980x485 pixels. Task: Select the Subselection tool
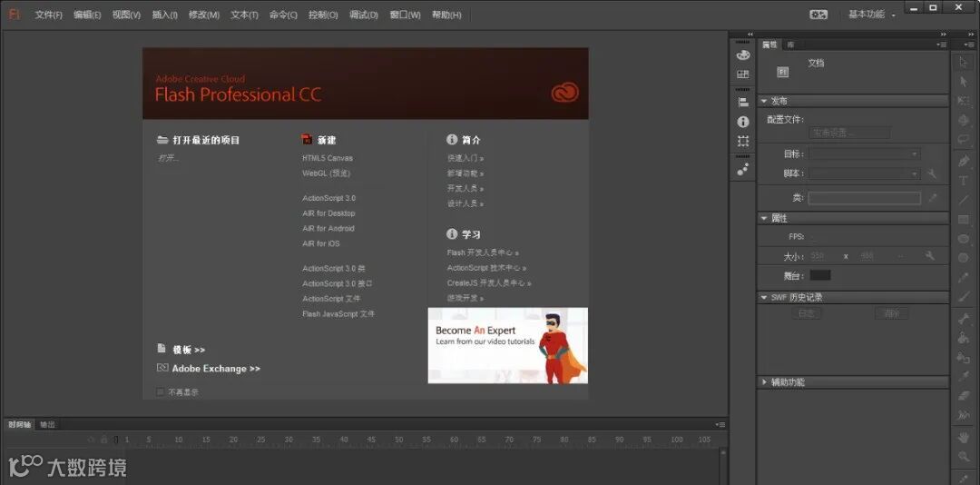[963, 82]
